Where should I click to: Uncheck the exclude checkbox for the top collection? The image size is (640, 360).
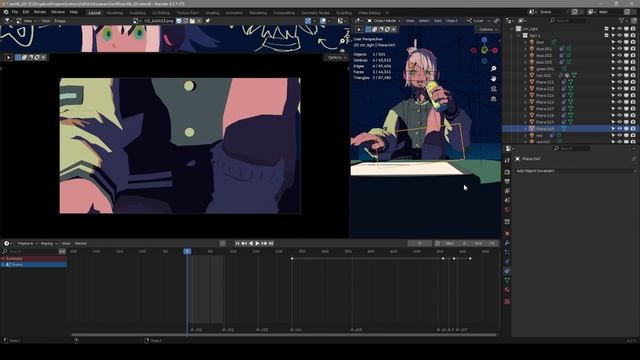pos(607,29)
